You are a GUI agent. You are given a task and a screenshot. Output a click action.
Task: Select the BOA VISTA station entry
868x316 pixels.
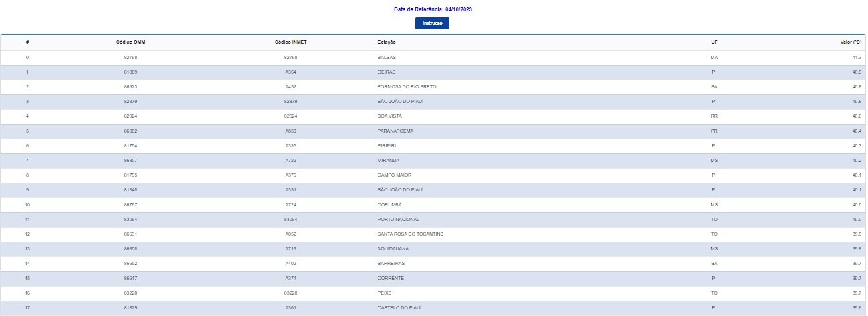tap(390, 116)
